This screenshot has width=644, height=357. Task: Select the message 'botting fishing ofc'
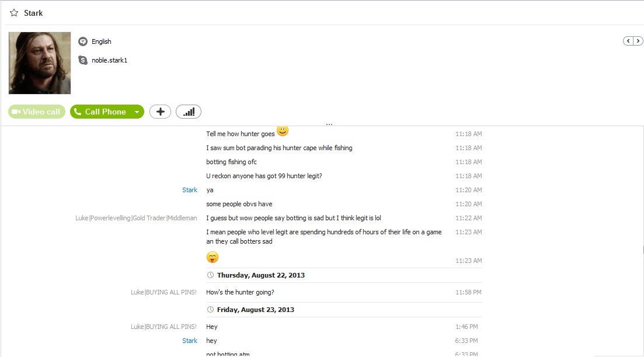tap(231, 162)
